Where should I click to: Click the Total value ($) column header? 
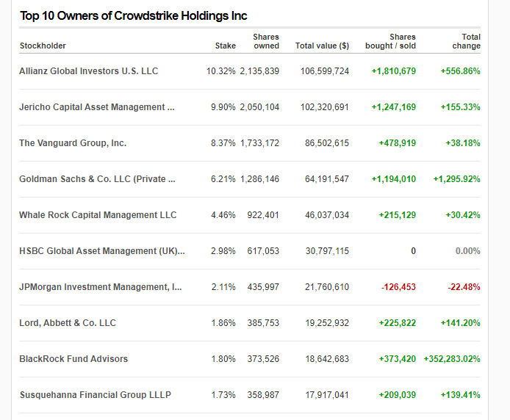tap(322, 46)
